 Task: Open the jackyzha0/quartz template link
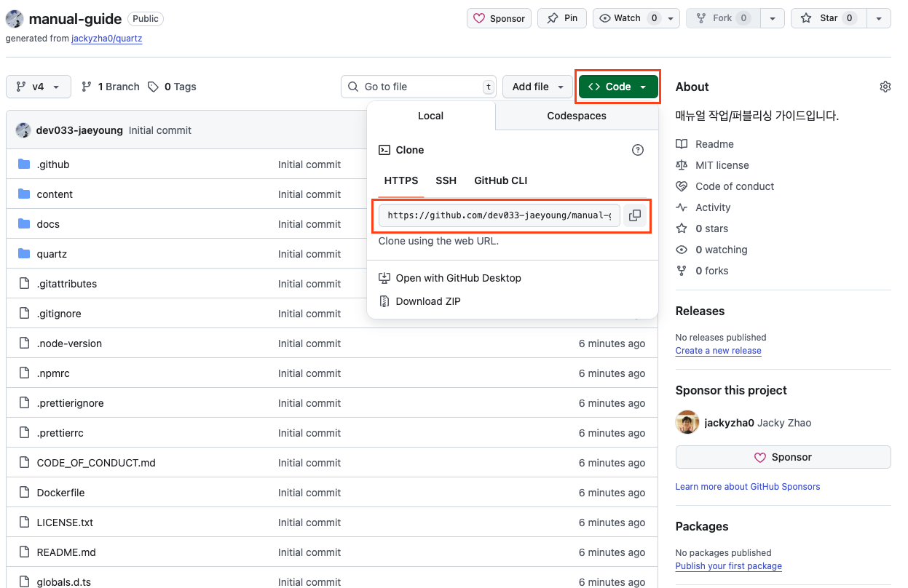pos(106,39)
